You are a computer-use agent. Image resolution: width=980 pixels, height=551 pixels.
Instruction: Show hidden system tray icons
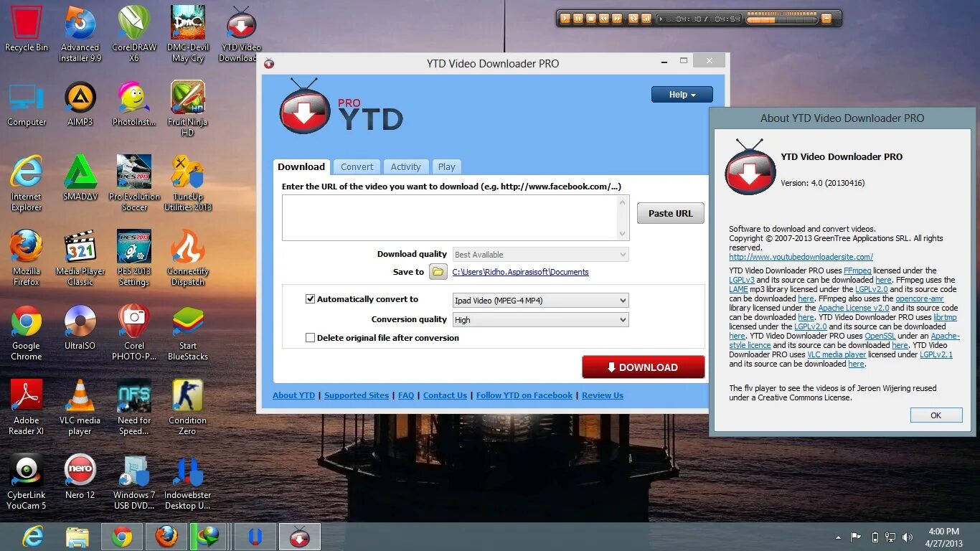click(838, 537)
